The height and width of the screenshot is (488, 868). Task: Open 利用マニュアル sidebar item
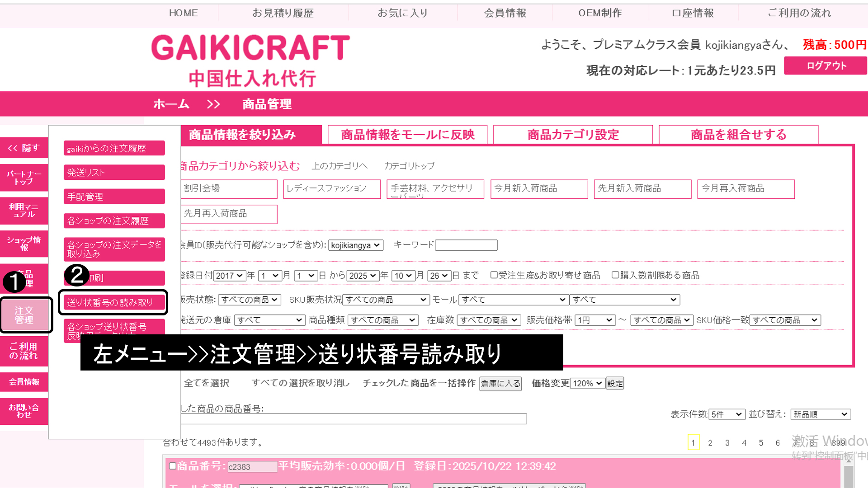click(x=24, y=211)
